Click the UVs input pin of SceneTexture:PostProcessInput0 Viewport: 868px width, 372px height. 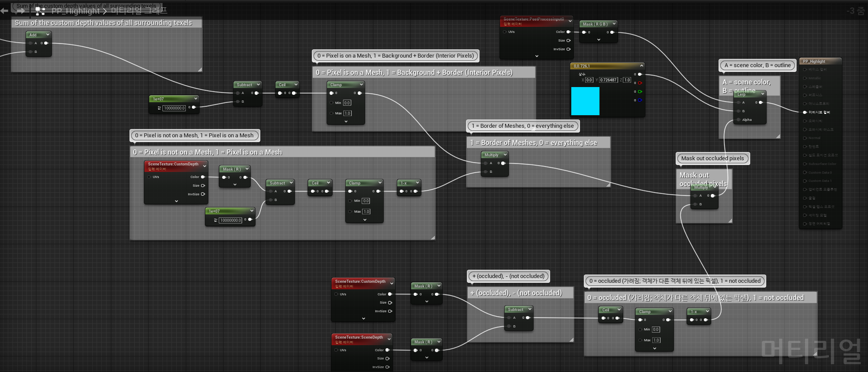(505, 32)
